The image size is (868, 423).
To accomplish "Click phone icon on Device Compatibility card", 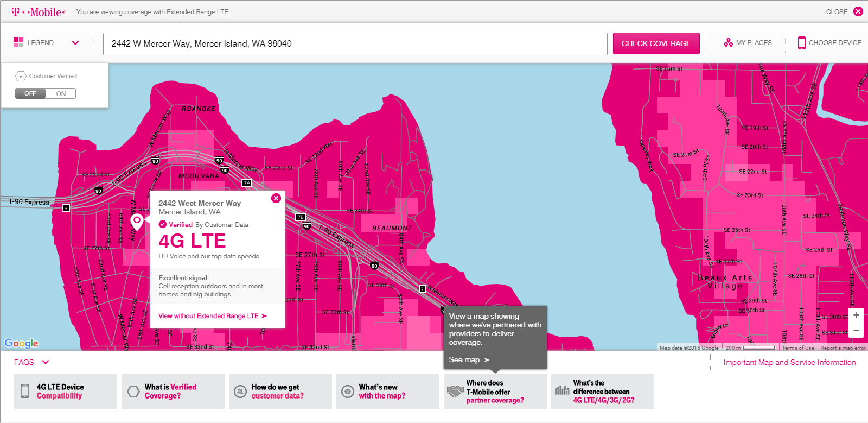I will coord(25,391).
